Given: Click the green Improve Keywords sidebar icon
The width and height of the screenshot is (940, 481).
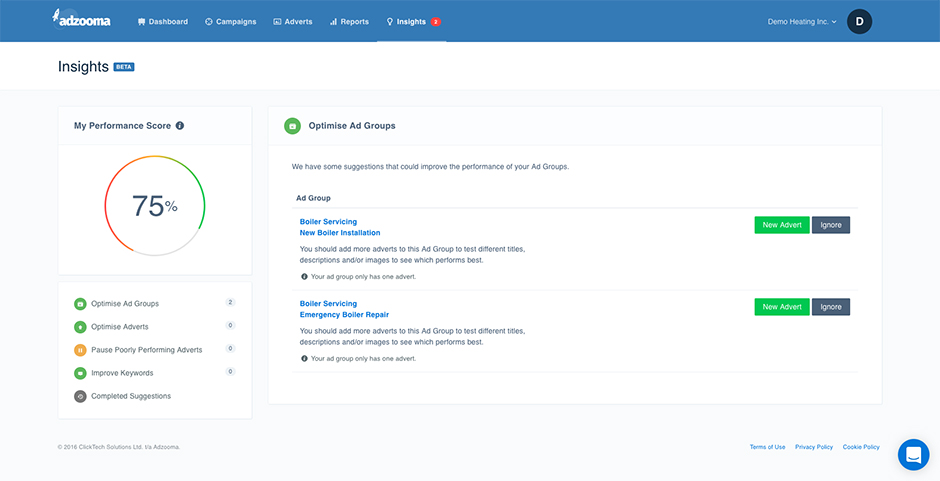Looking at the screenshot, I should pos(80,373).
